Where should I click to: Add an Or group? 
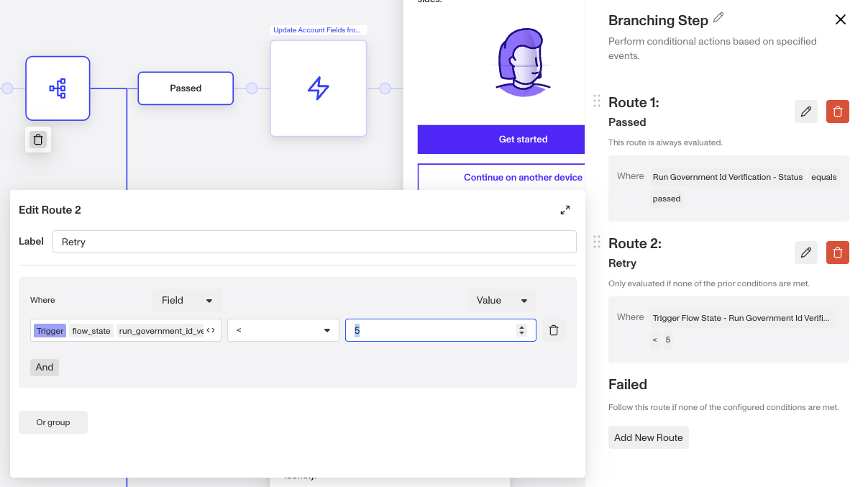click(53, 422)
